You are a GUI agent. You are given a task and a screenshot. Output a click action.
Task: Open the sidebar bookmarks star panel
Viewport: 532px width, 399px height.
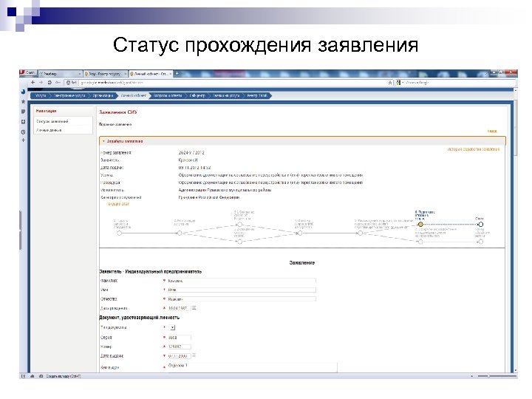(x=23, y=101)
